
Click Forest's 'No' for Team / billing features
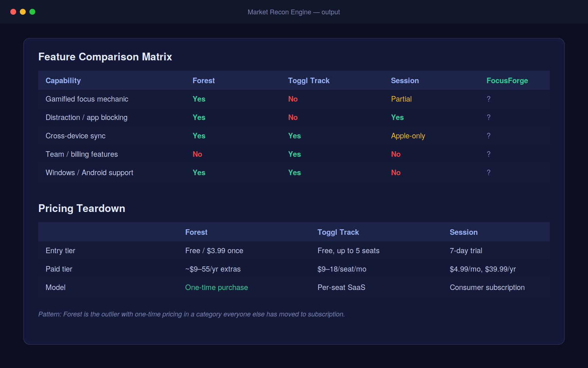tap(197, 154)
